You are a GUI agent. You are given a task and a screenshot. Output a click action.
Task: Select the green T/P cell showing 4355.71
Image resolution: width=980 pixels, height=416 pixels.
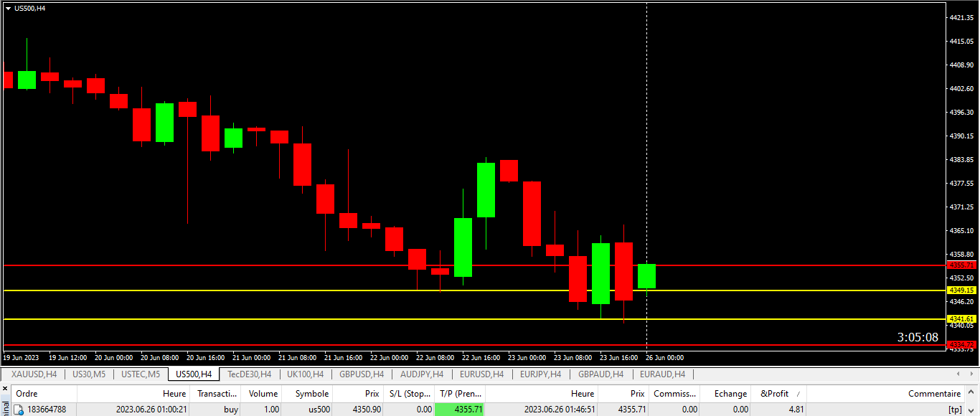(459, 410)
